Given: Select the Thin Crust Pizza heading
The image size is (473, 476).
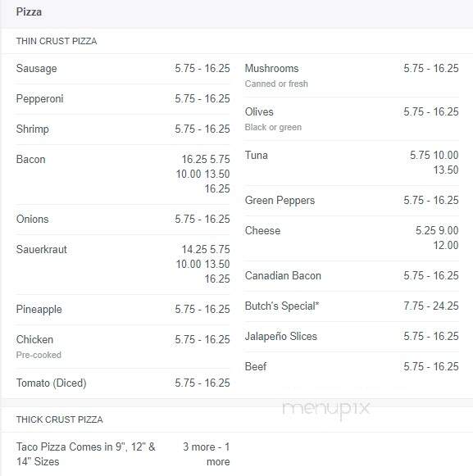Looking at the screenshot, I should coord(57,41).
